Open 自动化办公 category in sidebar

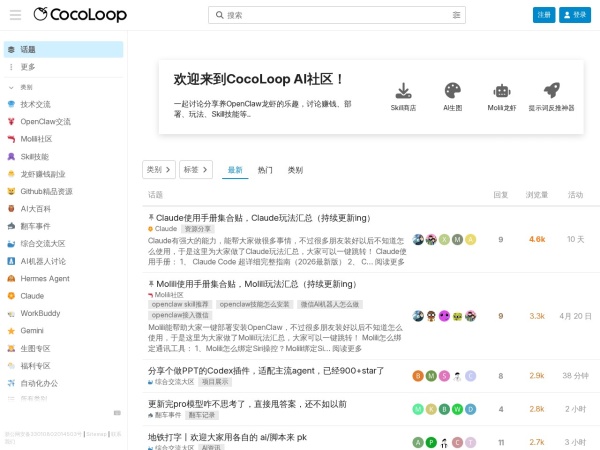[39, 383]
